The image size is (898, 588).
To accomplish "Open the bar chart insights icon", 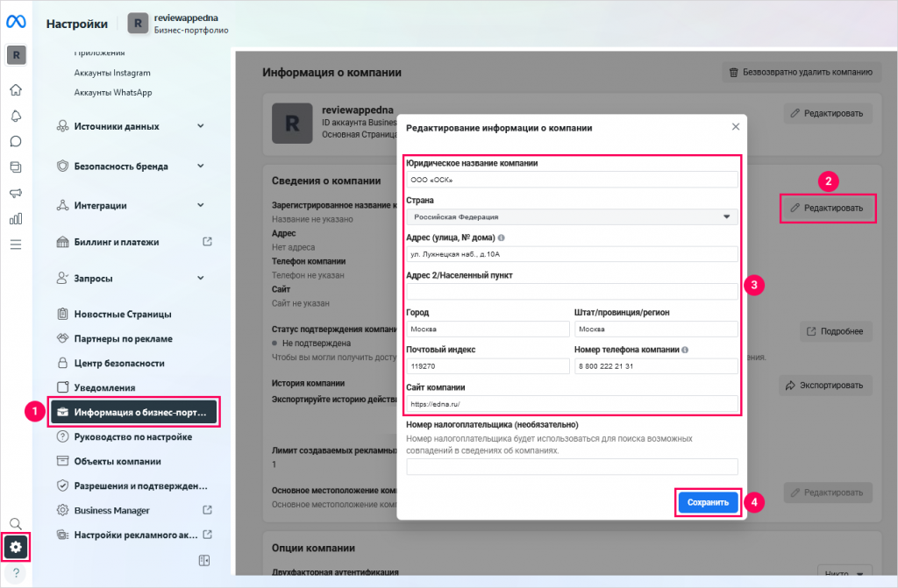I will (x=16, y=218).
